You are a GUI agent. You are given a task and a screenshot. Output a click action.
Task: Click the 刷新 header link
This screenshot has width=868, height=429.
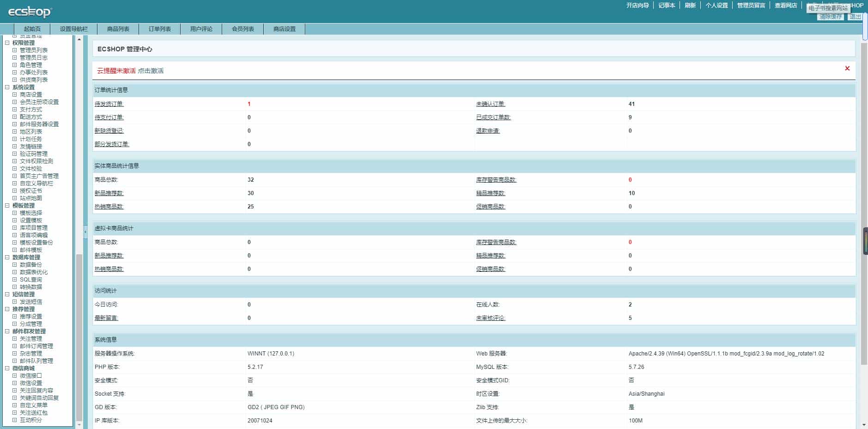(690, 6)
